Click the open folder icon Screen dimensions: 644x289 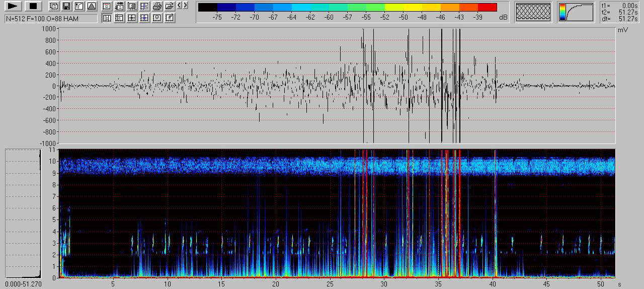(170, 7)
